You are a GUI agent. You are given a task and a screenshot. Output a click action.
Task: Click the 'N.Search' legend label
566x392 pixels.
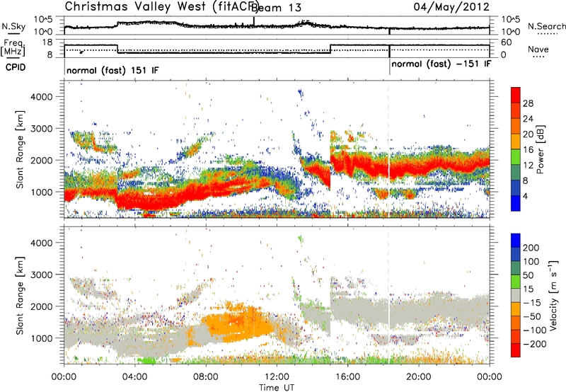(x=547, y=26)
